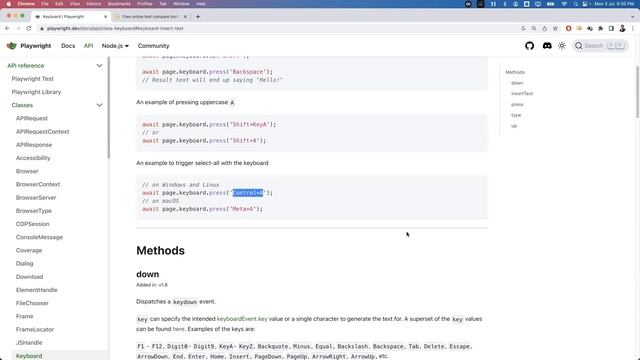Open the Discord server icon

coord(547,46)
